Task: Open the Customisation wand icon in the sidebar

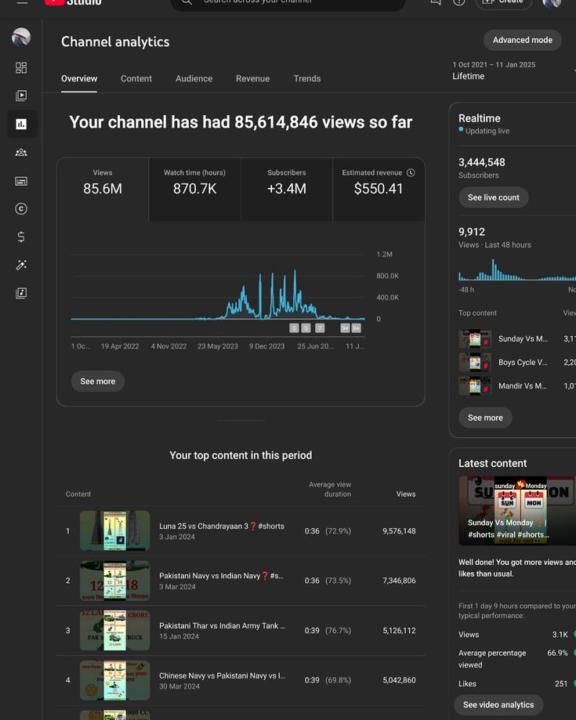Action: coord(21,265)
